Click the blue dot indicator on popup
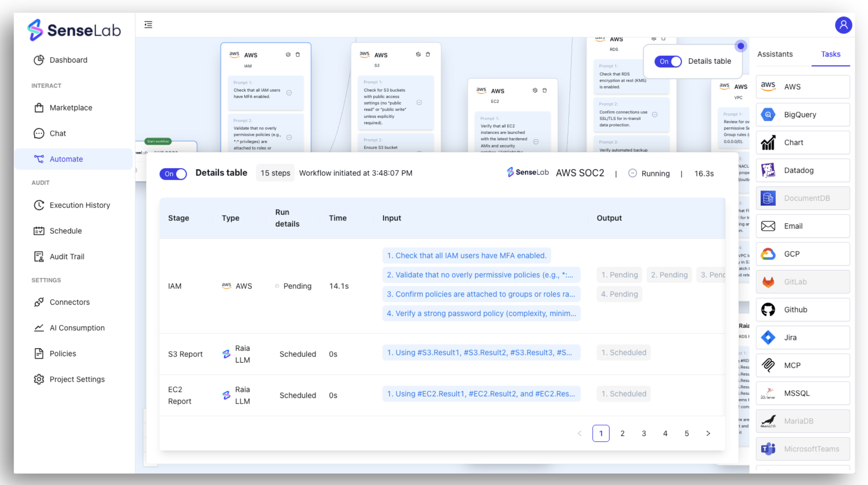 click(x=740, y=46)
